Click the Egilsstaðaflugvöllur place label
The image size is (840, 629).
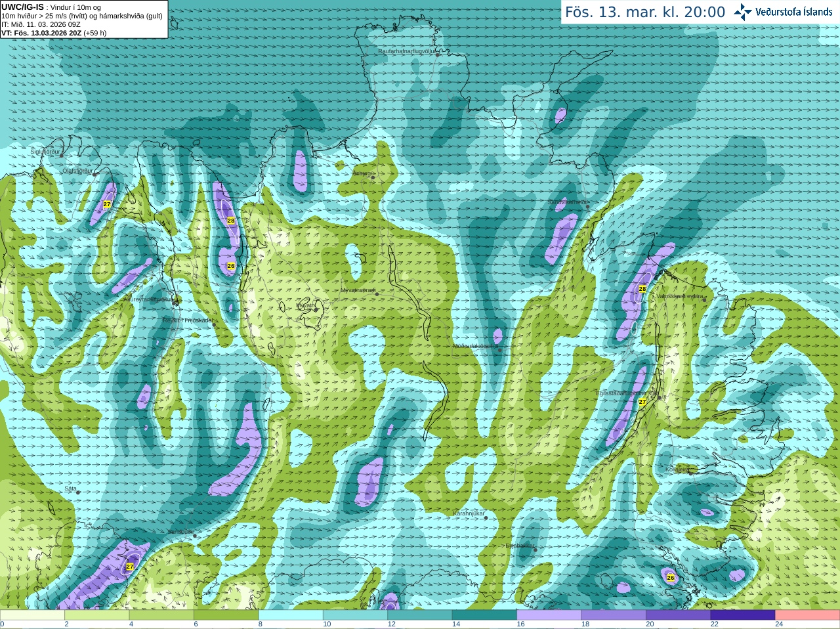627,393
